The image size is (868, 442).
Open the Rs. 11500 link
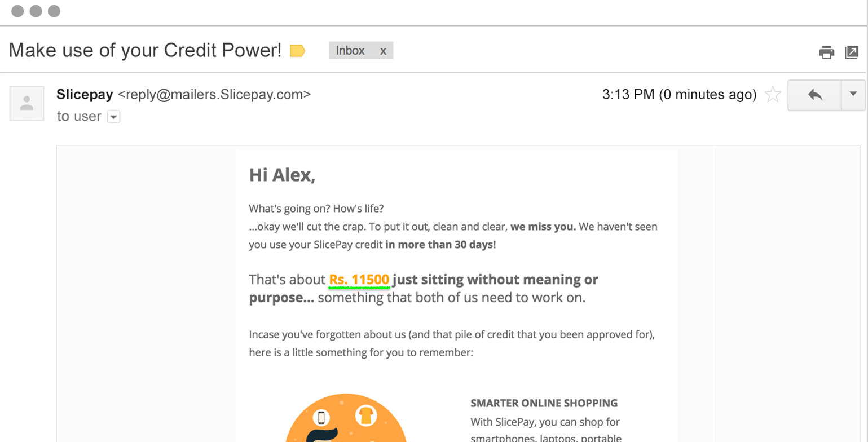click(359, 280)
